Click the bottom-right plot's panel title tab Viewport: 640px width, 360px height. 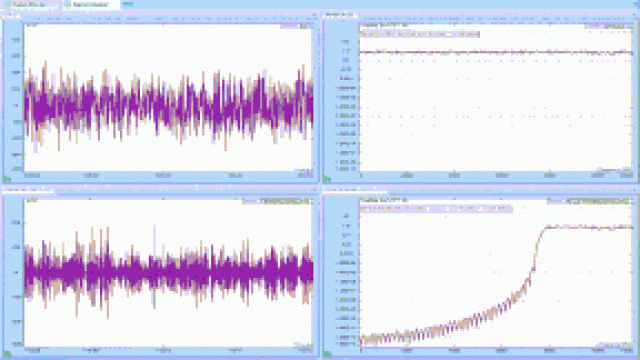(354, 190)
